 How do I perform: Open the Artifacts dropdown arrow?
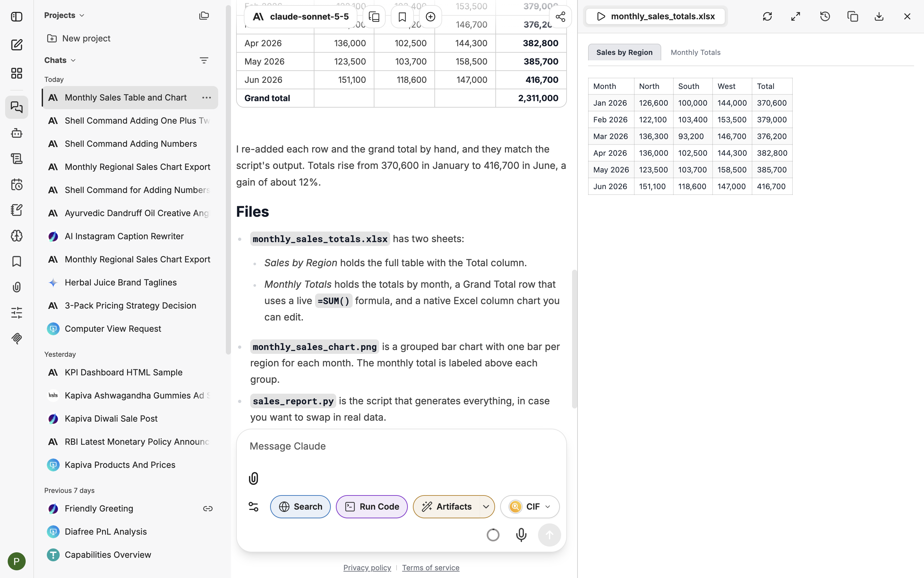tap(486, 506)
